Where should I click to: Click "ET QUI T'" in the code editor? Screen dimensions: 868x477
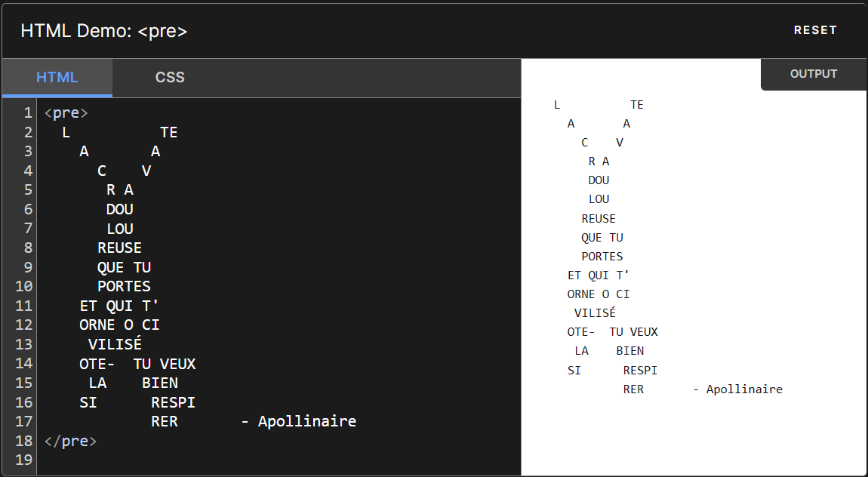click(x=119, y=306)
